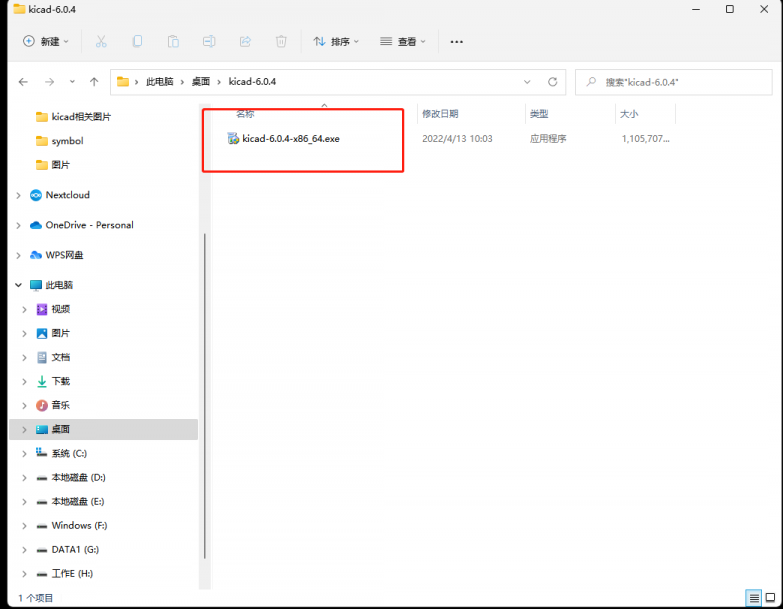Viewport: 783px width, 609px height.
Task: Expand the 下载 folder node
Action: [24, 381]
